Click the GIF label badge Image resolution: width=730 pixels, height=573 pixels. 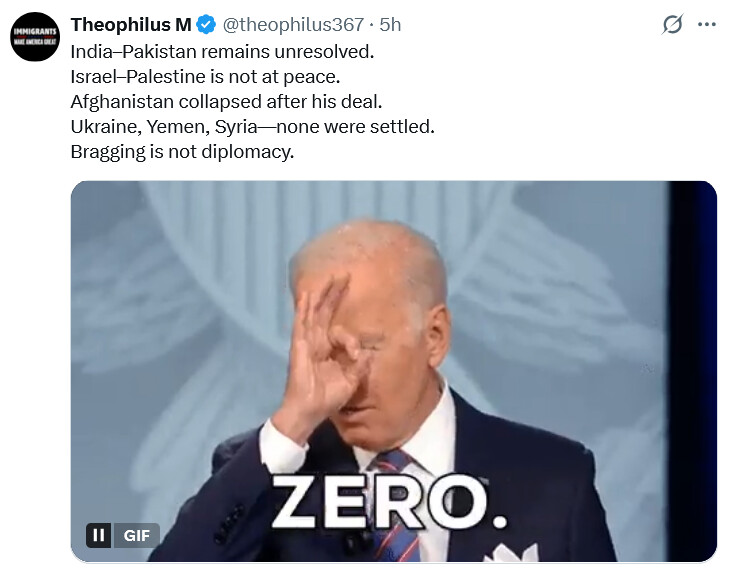(x=136, y=535)
